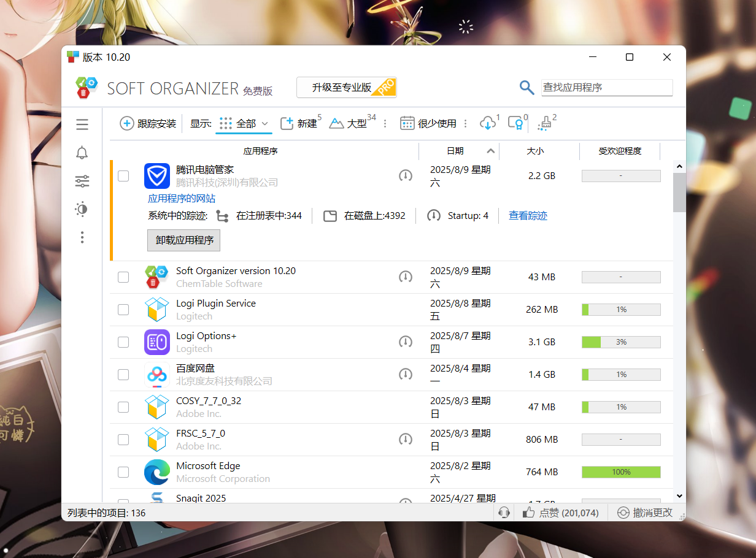Click the startup gauge icon for Logi Options+
The height and width of the screenshot is (558, 756).
pos(406,342)
